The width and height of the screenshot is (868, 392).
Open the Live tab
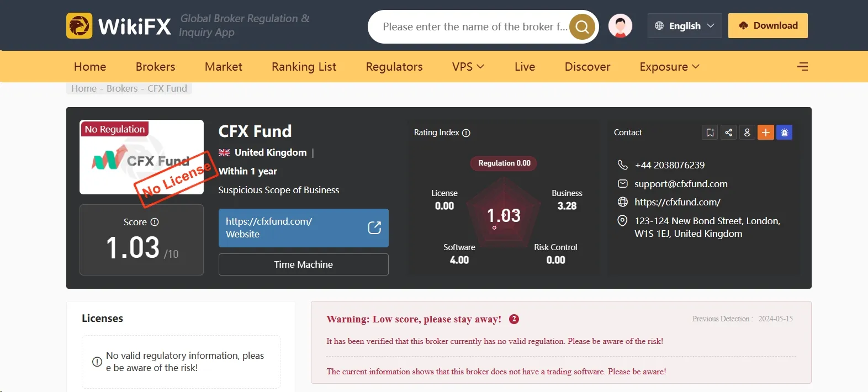(x=525, y=67)
